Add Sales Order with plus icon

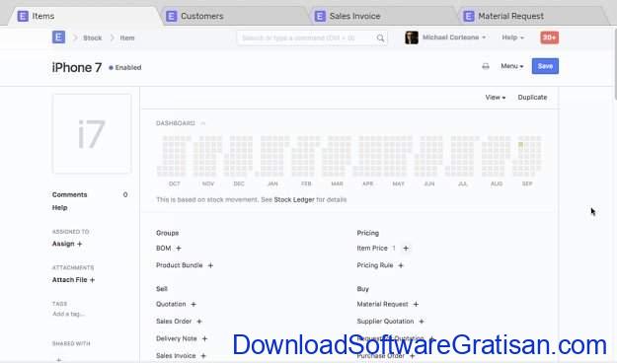click(199, 322)
